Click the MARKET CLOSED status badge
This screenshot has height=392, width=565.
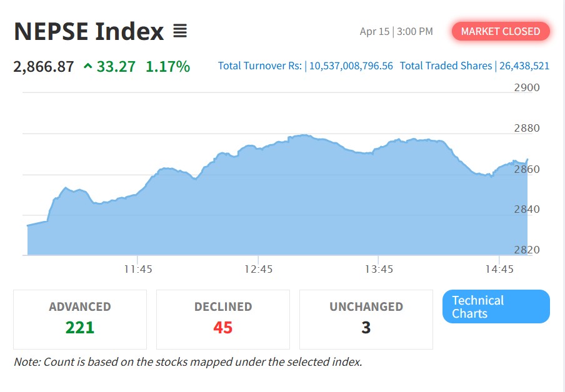[501, 31]
